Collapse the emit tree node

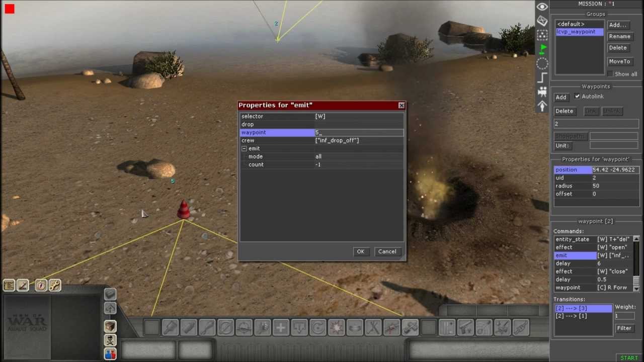[x=244, y=149]
